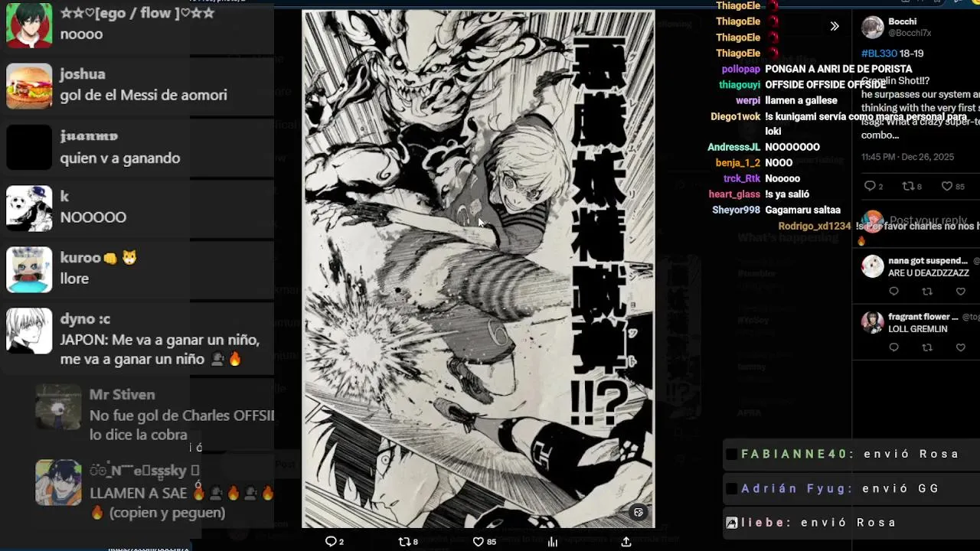The height and width of the screenshot is (551, 980).
Task: Click the nana got suspend... username
Action: (x=928, y=261)
